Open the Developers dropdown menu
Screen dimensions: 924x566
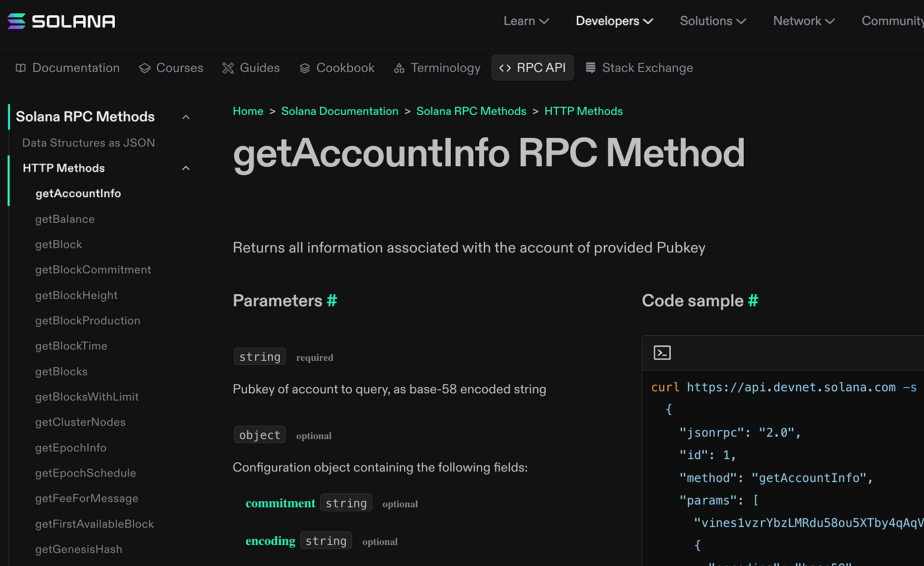(x=614, y=21)
